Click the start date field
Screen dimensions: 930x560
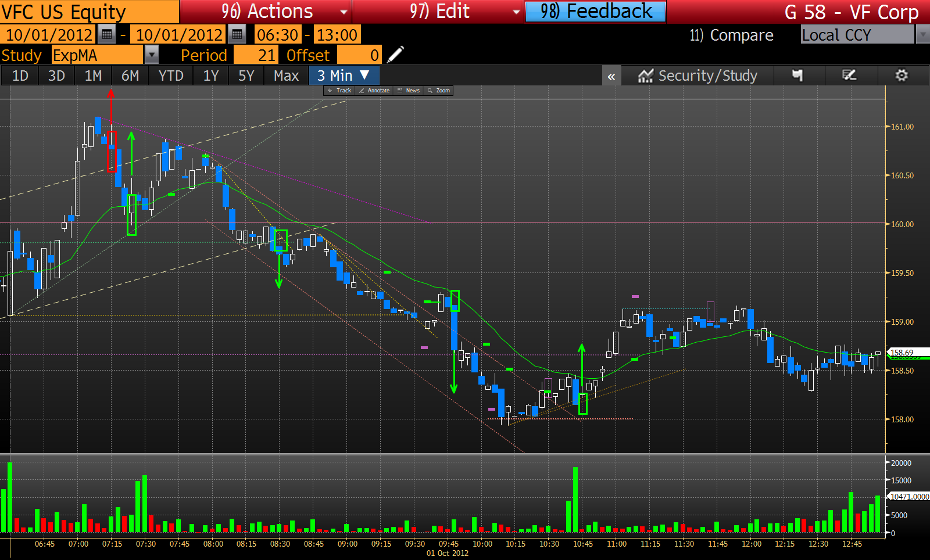[49, 35]
